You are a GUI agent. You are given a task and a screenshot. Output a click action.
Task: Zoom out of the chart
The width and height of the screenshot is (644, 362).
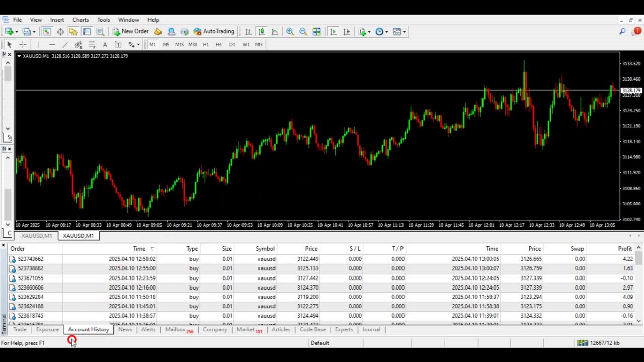click(303, 32)
